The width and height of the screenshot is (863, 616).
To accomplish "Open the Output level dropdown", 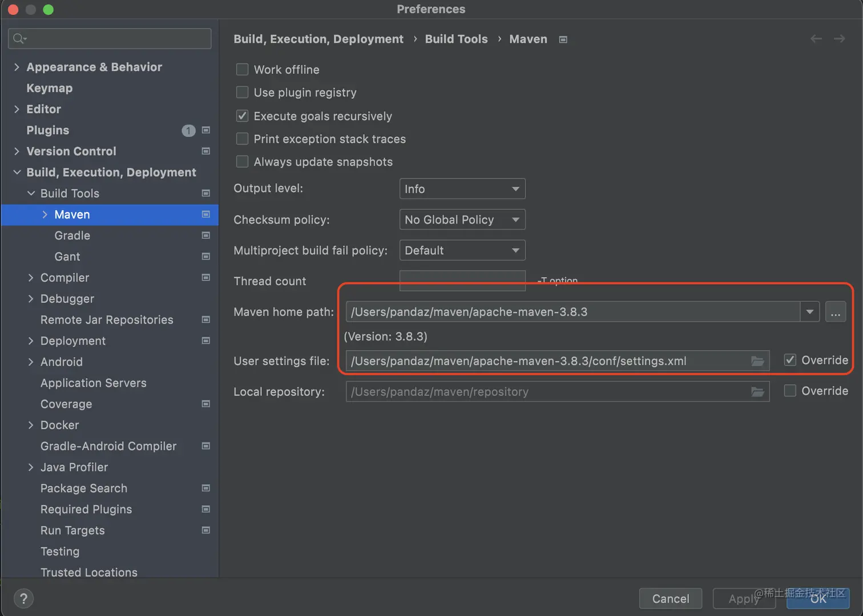I will [x=462, y=189].
